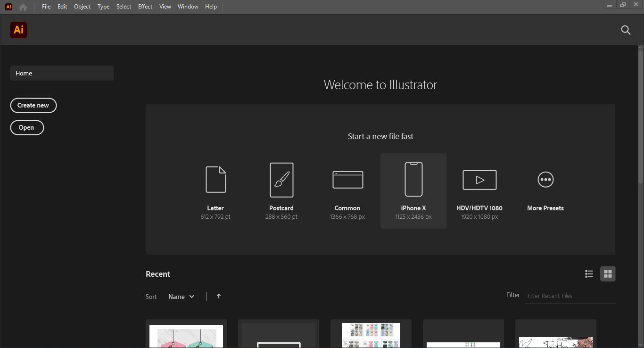Click the "Start a new file fast" text
The height and width of the screenshot is (348, 644).
[x=380, y=136]
